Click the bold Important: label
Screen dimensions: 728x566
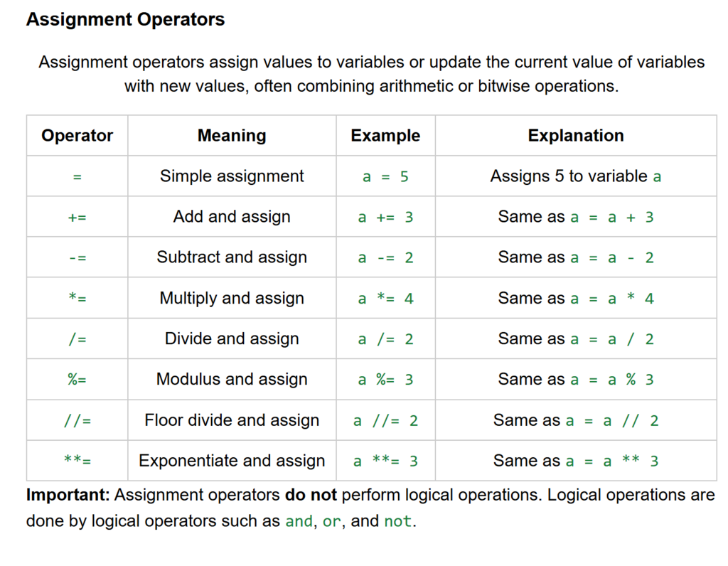[68, 495]
